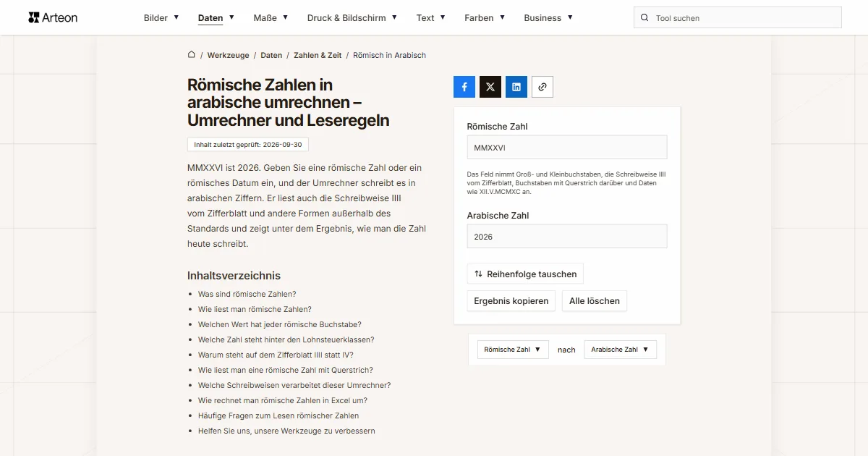Focus the Arabische Zahl output field

(567, 237)
